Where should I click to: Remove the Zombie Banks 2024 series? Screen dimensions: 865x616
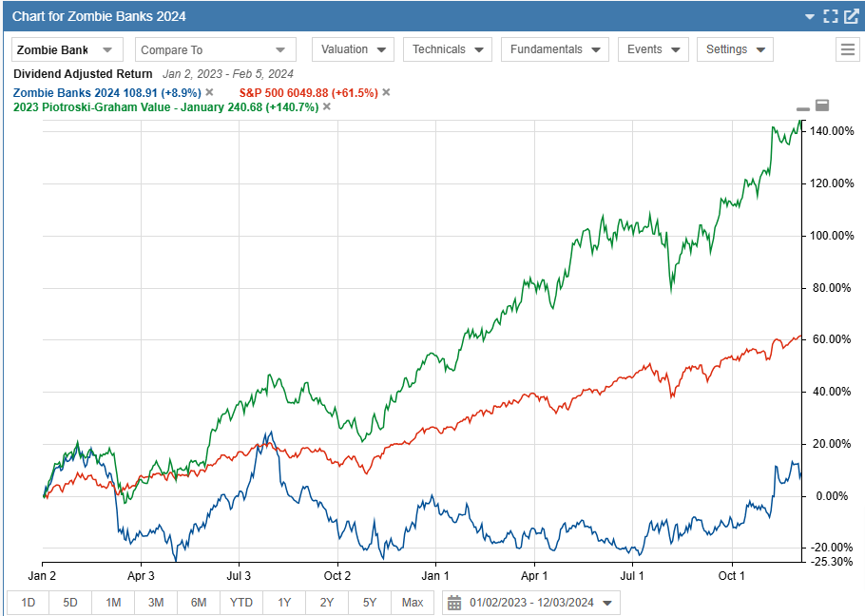coord(208,92)
